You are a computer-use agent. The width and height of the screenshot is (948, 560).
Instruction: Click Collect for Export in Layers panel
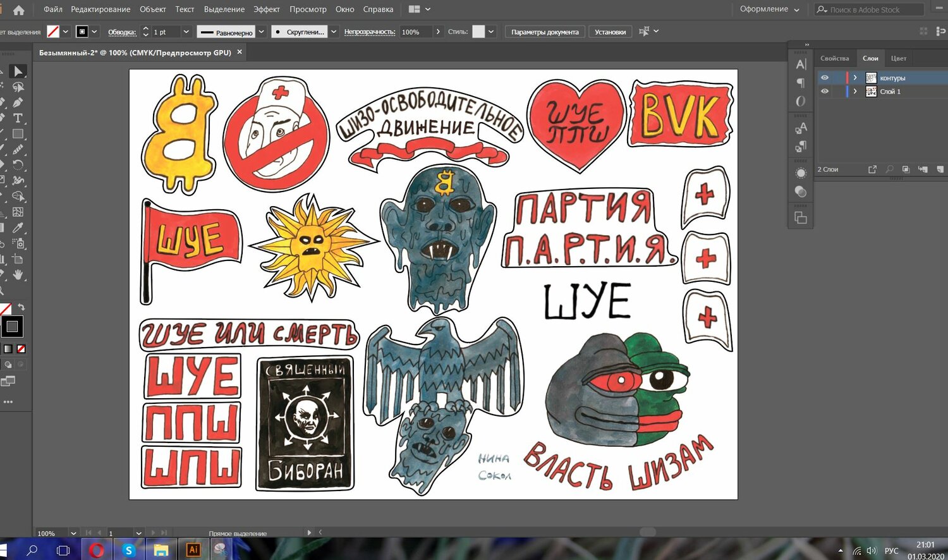872,169
